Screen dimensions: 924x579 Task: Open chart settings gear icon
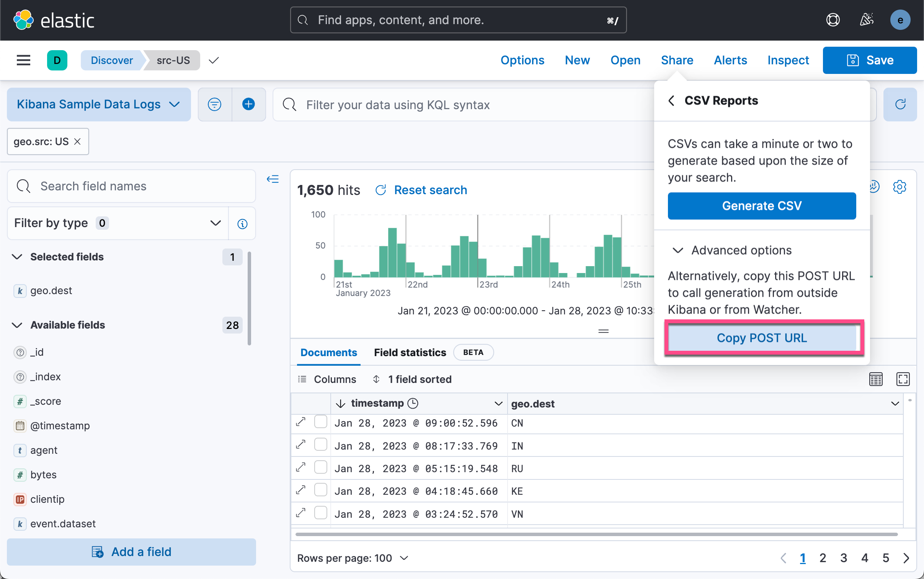[x=899, y=187]
